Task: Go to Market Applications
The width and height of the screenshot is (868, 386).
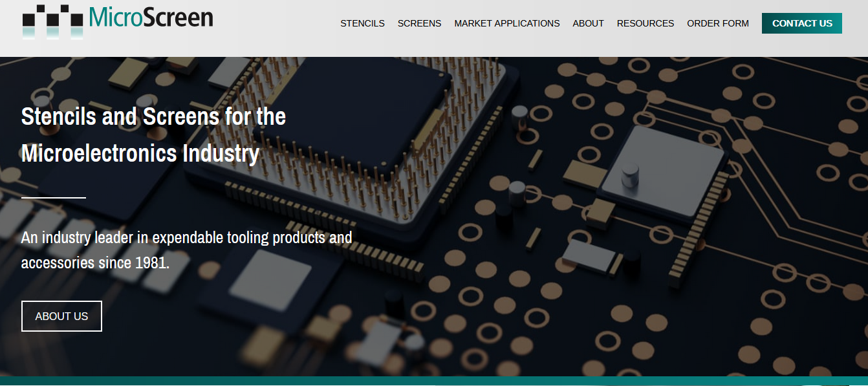Action: (x=507, y=23)
